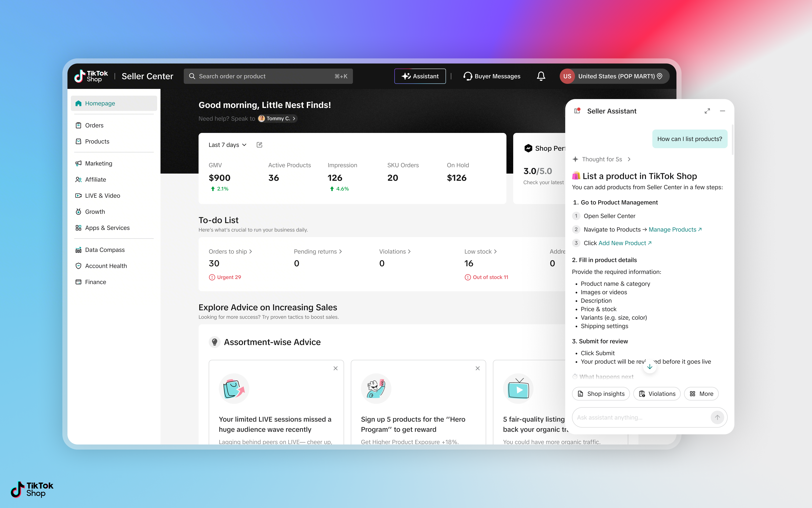This screenshot has width=812, height=508.
Task: Click the Impression value 126
Action: pos(335,178)
